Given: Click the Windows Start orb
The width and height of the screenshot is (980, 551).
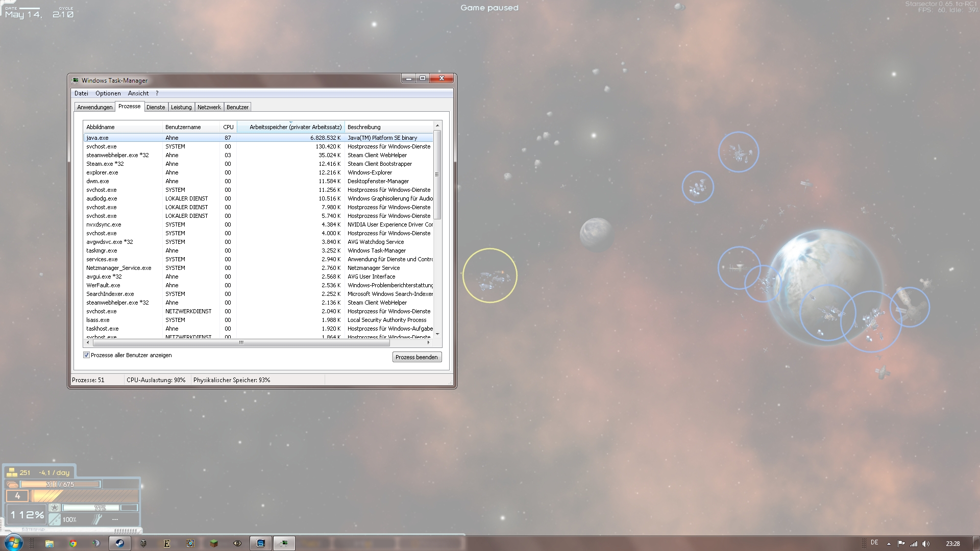Looking at the screenshot, I should click(x=13, y=542).
